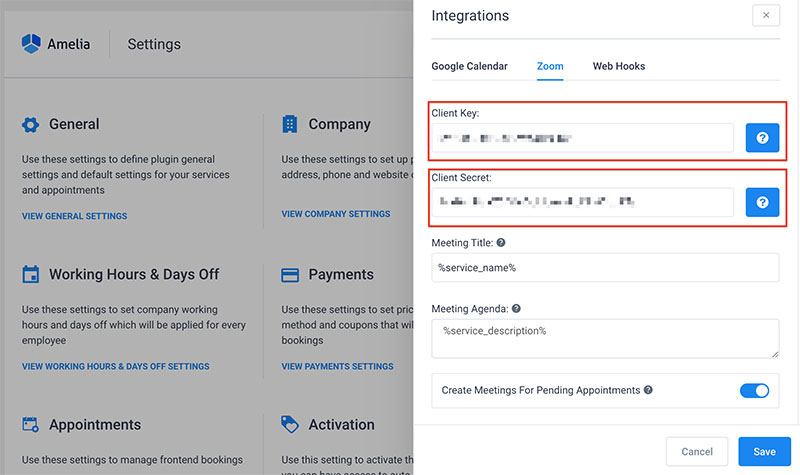Click the Activation tag icon

click(290, 424)
